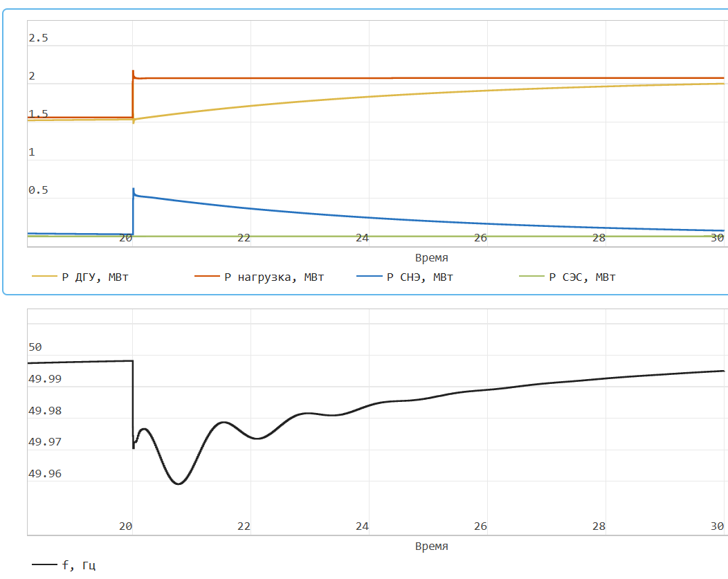Click x-axis tick 24 on the power chart

point(362,238)
